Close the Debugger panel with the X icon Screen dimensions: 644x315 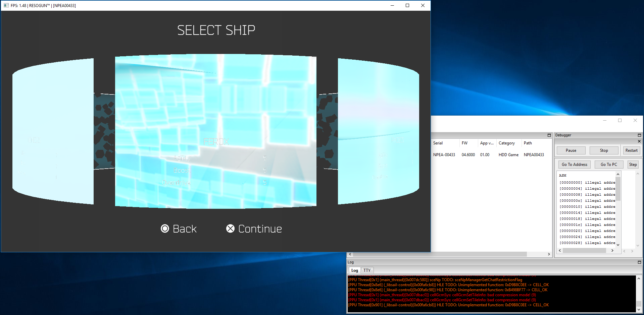click(x=639, y=141)
